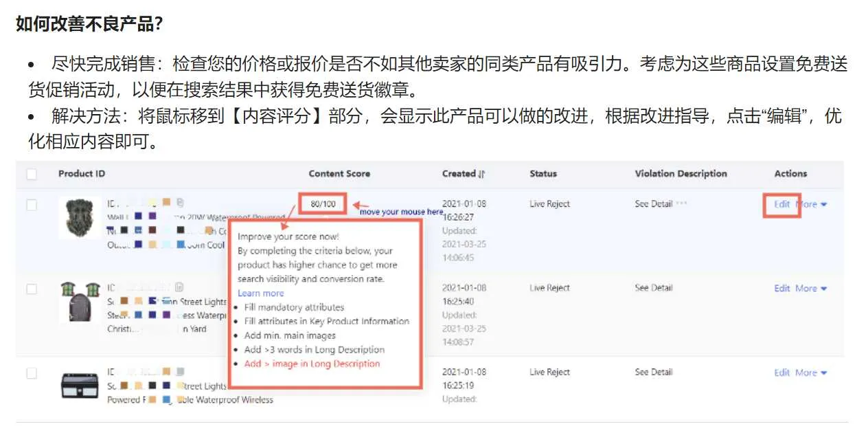Open See Detail for the third product's violation
The height and width of the screenshot is (444, 868).
click(x=653, y=372)
